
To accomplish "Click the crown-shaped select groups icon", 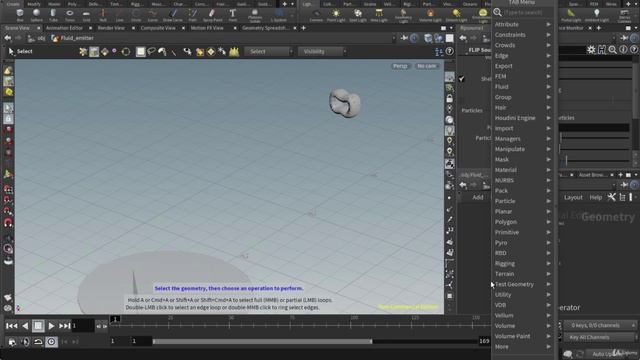I will [234, 52].
